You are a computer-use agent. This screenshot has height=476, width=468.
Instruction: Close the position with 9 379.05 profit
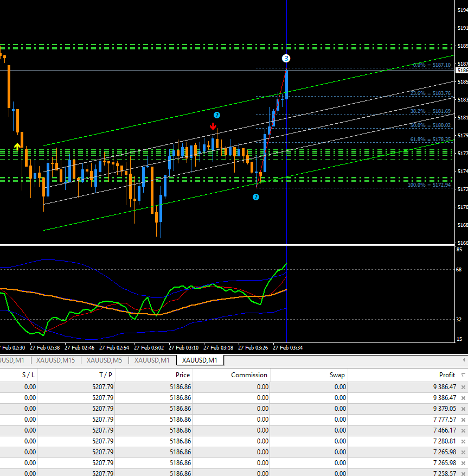[x=463, y=409]
